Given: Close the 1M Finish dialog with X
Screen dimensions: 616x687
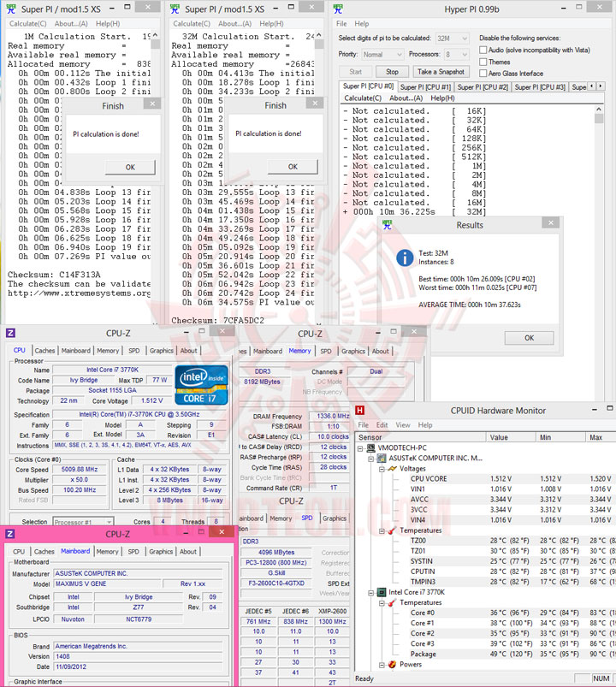Looking at the screenshot, I should click(152, 104).
